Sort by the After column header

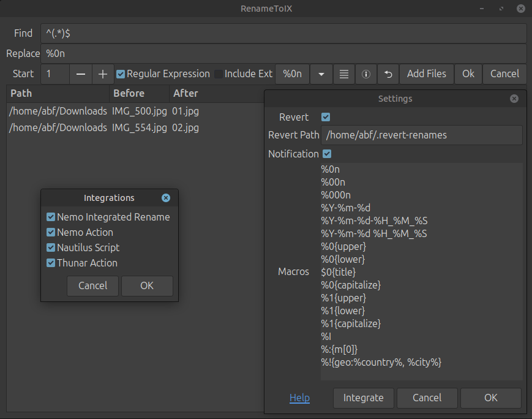click(x=217, y=93)
